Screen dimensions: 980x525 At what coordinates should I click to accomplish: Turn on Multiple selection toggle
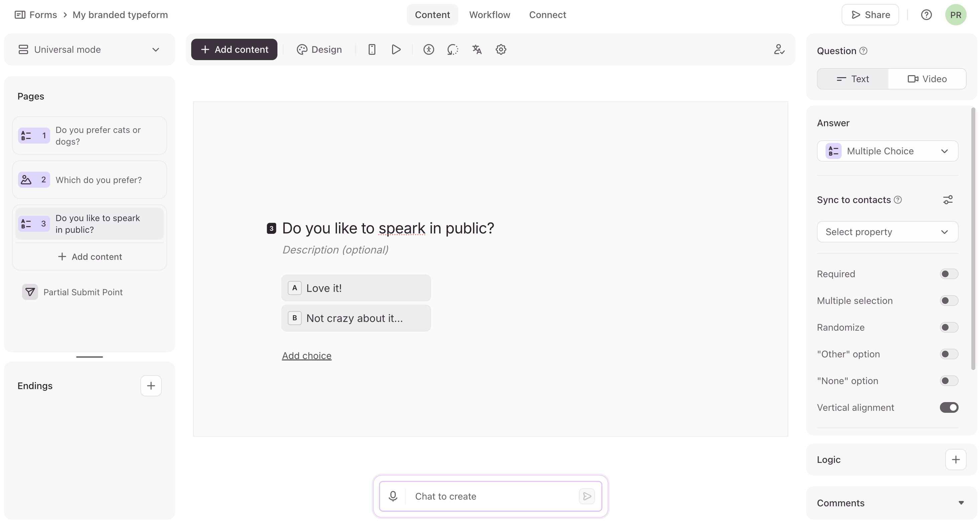tap(949, 300)
